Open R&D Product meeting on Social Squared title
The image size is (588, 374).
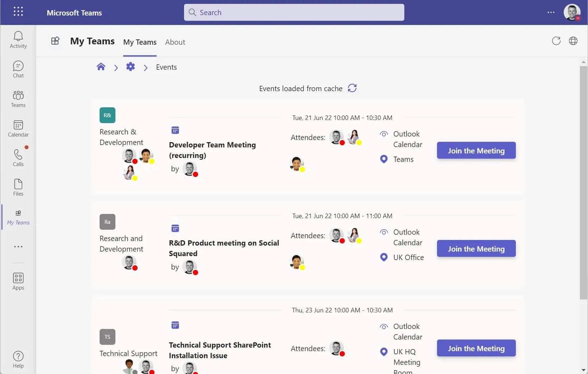tap(224, 248)
